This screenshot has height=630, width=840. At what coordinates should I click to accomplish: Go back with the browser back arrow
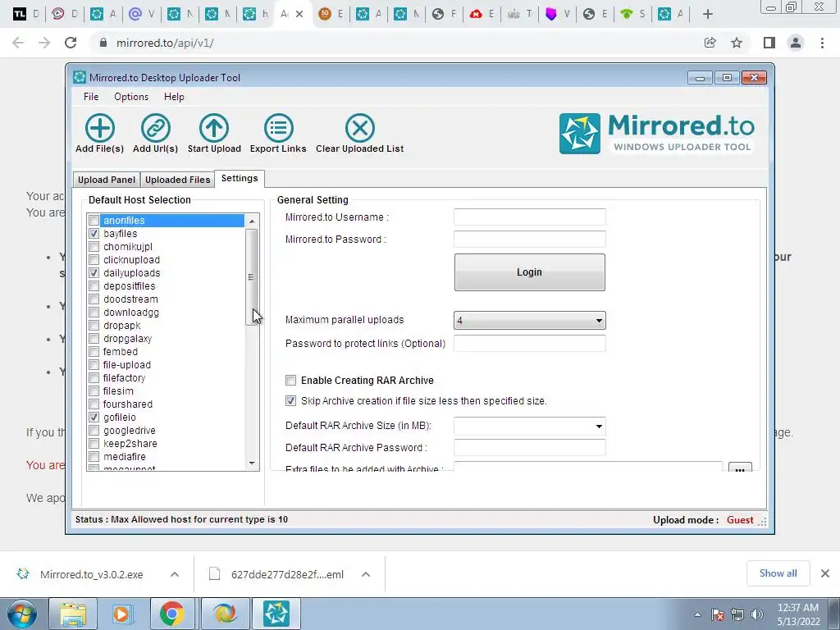[18, 43]
